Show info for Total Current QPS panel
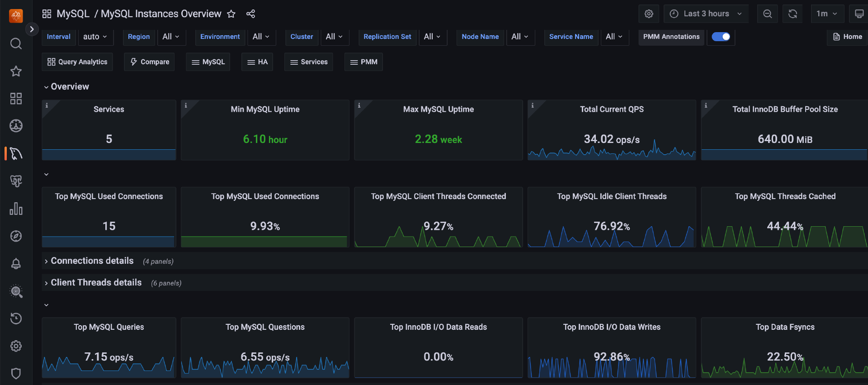Image resolution: width=868 pixels, height=385 pixels. [532, 105]
